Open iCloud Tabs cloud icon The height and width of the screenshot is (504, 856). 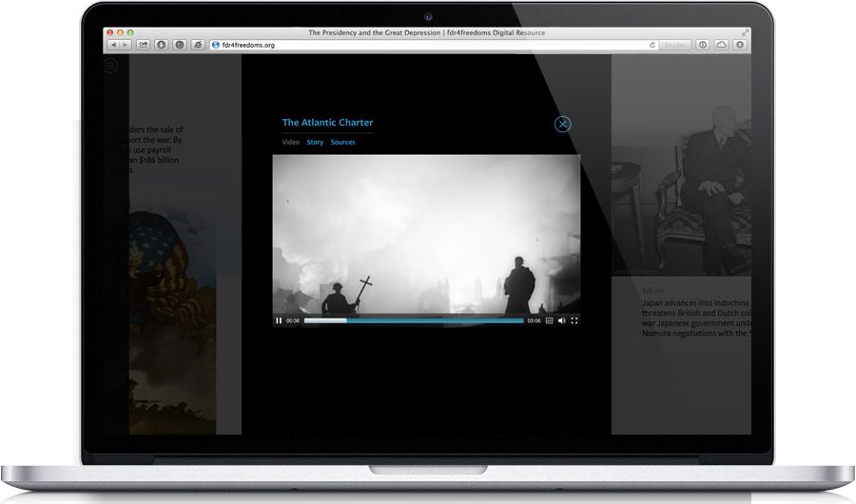pos(721,45)
